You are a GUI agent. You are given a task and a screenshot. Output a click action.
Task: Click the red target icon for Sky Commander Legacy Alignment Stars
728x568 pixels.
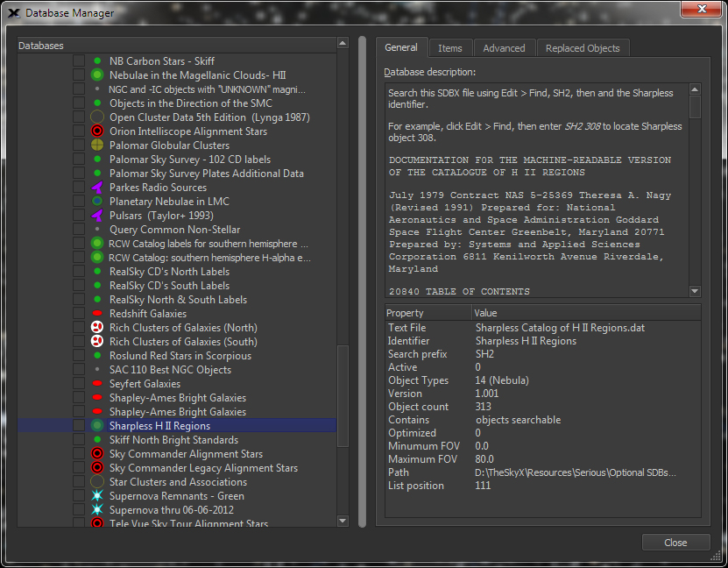tap(97, 468)
